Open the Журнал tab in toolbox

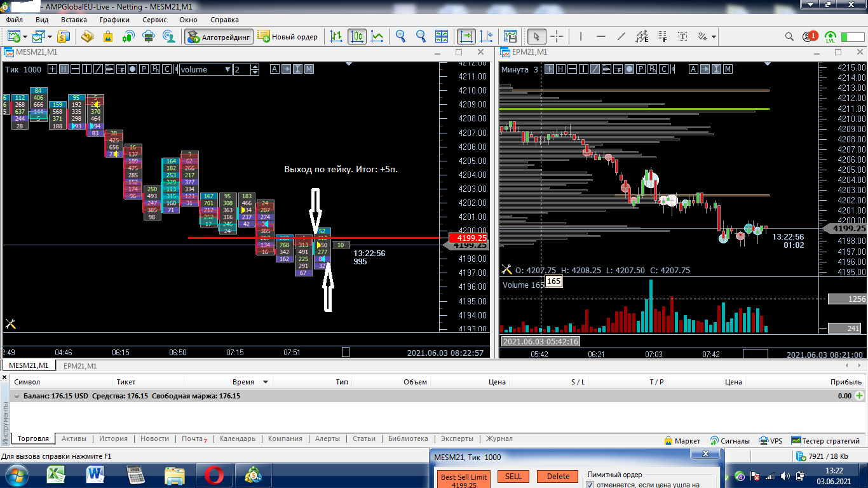pos(499,439)
